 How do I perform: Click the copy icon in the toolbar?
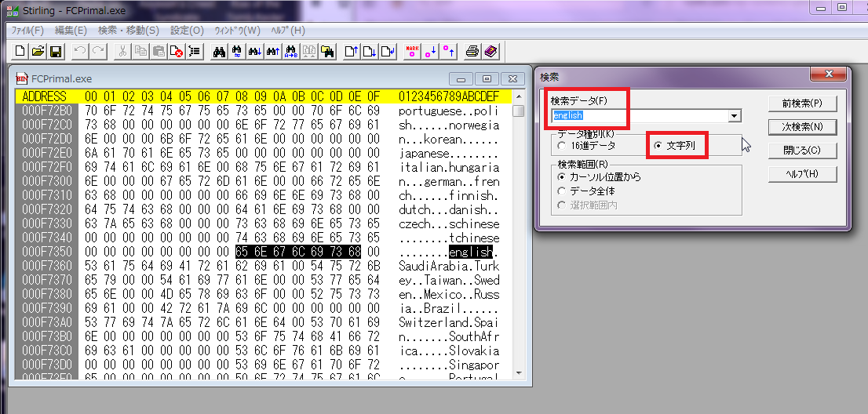coord(140,52)
